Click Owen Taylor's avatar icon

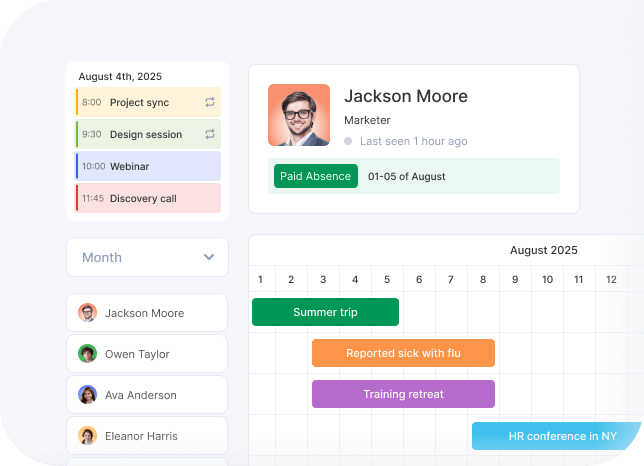point(88,354)
